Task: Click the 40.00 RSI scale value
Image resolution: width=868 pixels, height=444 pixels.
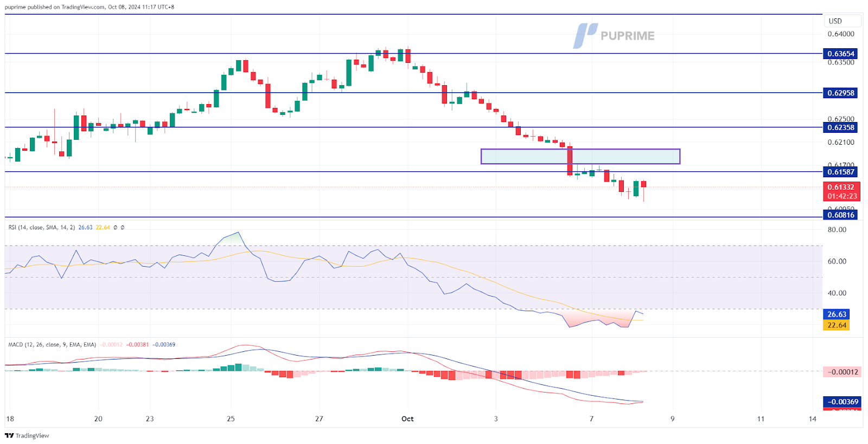Action: (837, 293)
